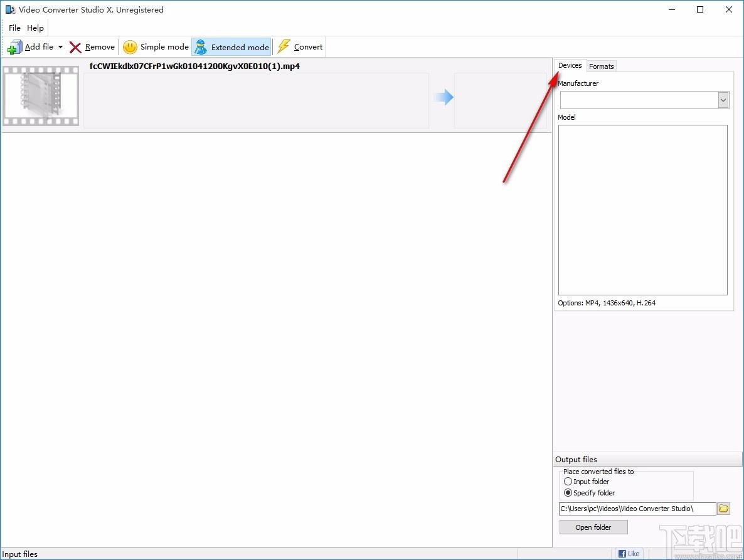Select the Specify folder radio button

(568, 493)
